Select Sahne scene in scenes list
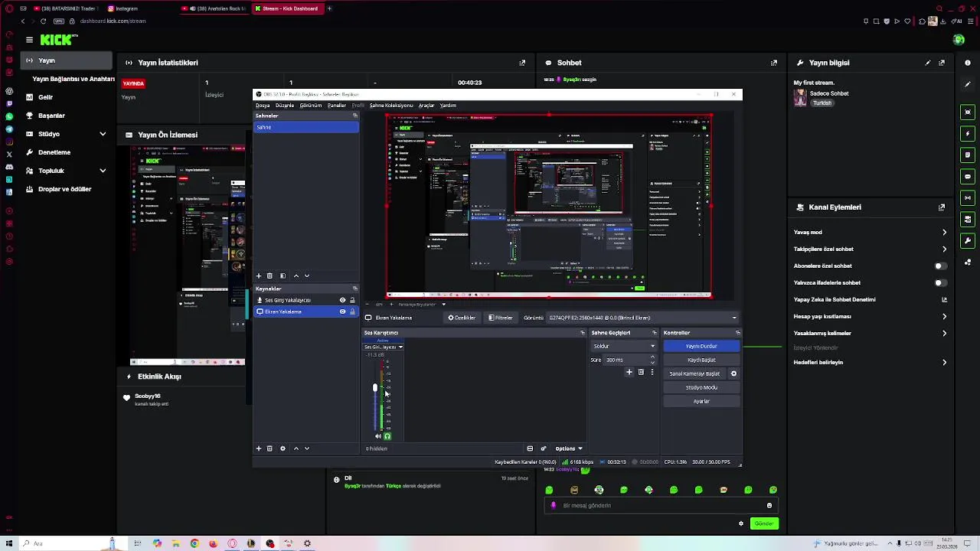The height and width of the screenshot is (551, 980). click(x=306, y=127)
